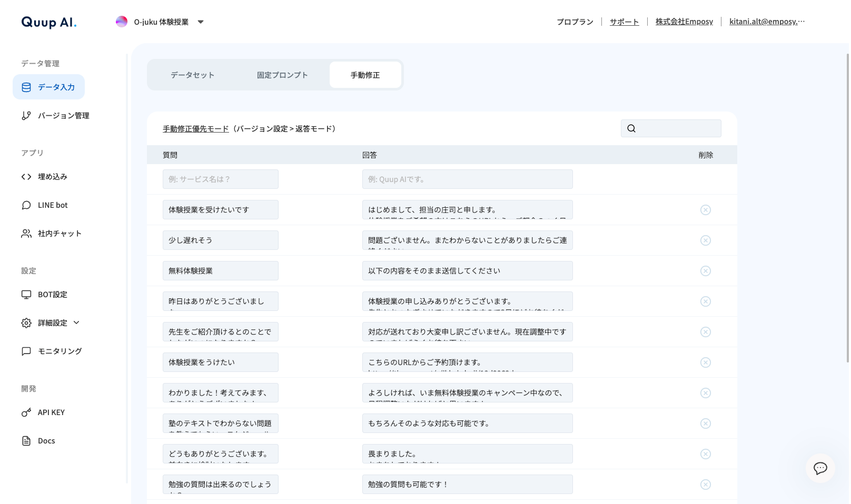This screenshot has height=504, width=851.
Task: Open the O-juku 体験授業 project dropdown
Action: tap(161, 22)
